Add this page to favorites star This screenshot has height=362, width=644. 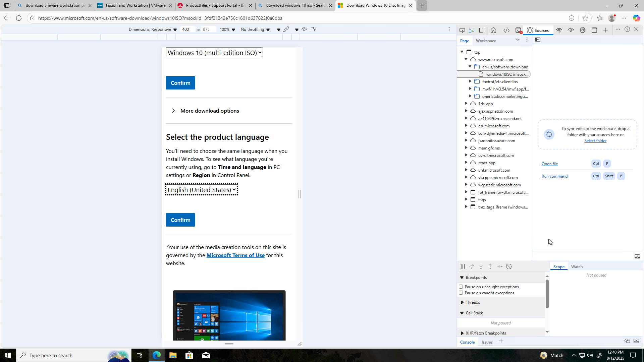coord(585,18)
